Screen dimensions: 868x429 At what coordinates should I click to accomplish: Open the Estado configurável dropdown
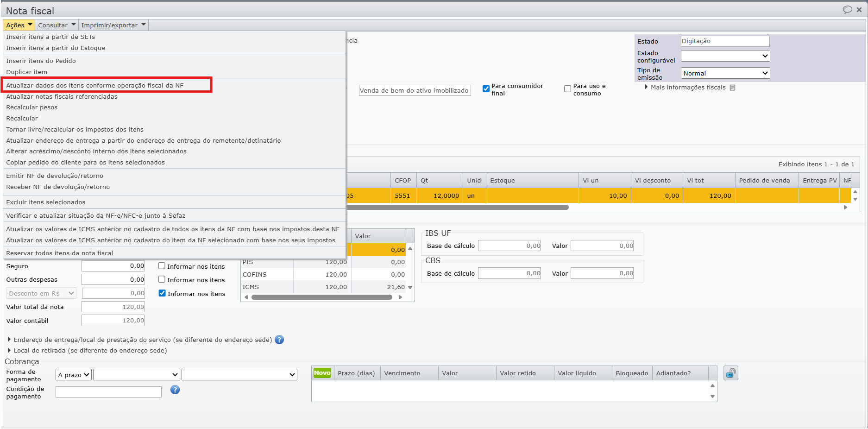(x=725, y=56)
